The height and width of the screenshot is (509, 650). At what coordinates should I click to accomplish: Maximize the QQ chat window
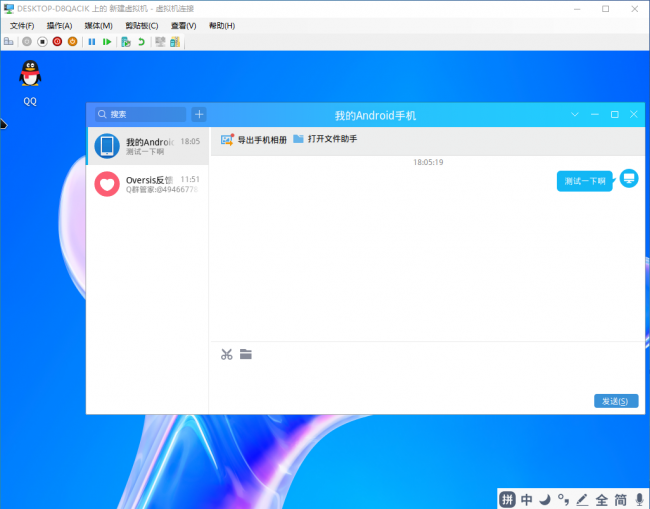(615, 114)
